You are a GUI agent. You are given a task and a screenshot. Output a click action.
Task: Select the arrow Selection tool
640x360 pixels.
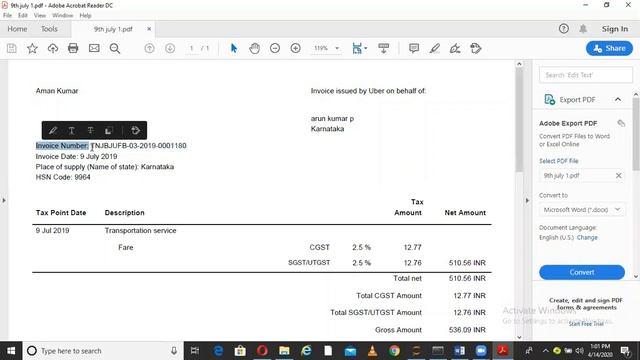tap(234, 49)
